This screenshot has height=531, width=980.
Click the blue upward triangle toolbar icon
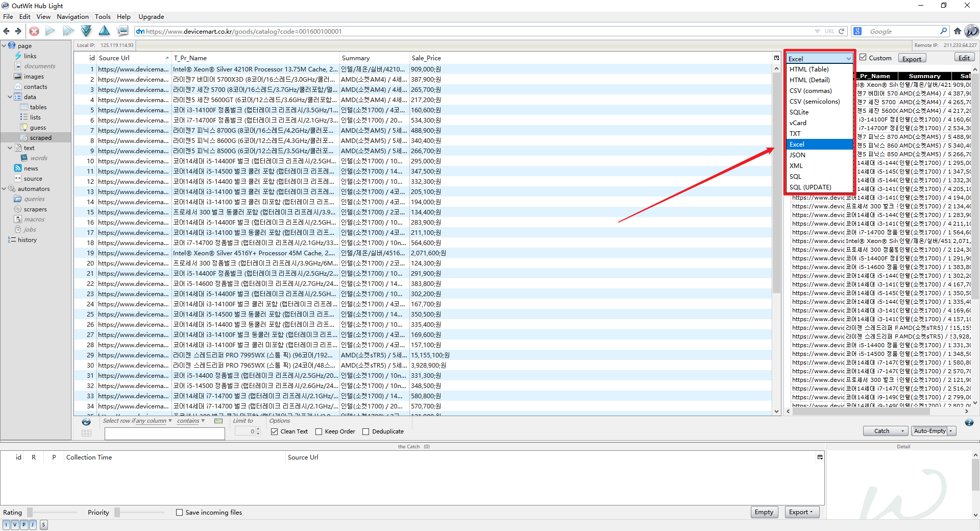tap(104, 31)
